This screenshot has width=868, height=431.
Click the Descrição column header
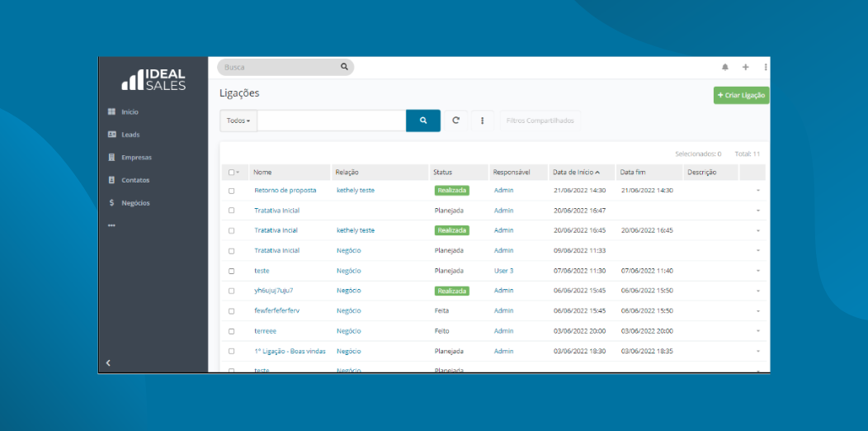point(702,173)
